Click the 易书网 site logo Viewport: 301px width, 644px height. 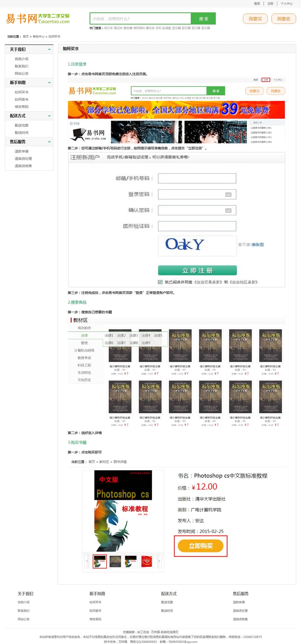pyautogui.click(x=38, y=18)
